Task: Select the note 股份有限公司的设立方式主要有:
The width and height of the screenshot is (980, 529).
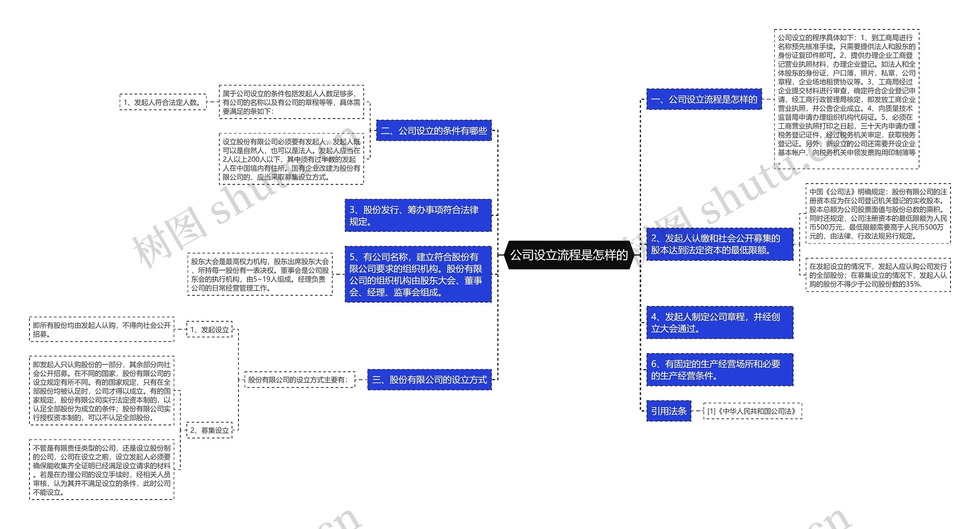Action: click(300, 379)
